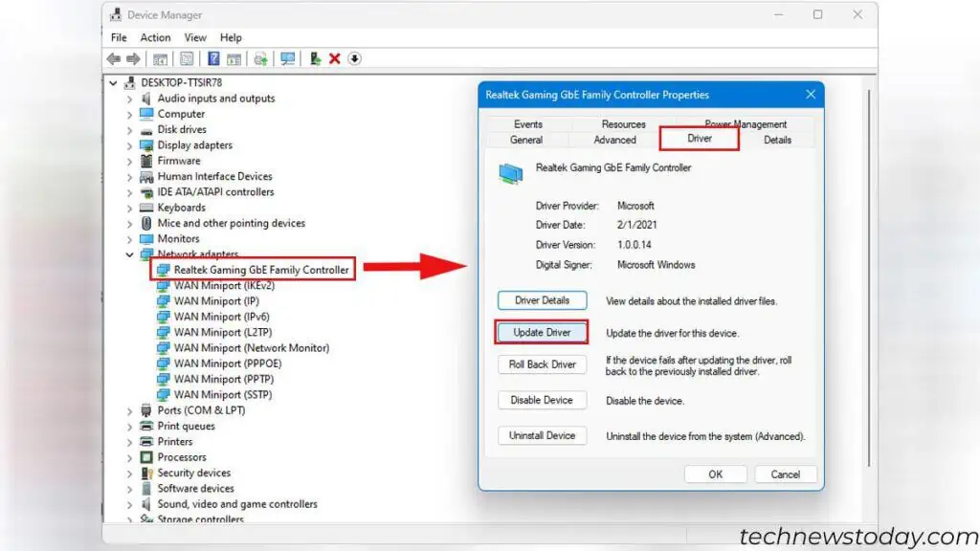Viewport: 980px width, 551px height.
Task: Click the Uninstall Device button
Action: [x=542, y=435]
